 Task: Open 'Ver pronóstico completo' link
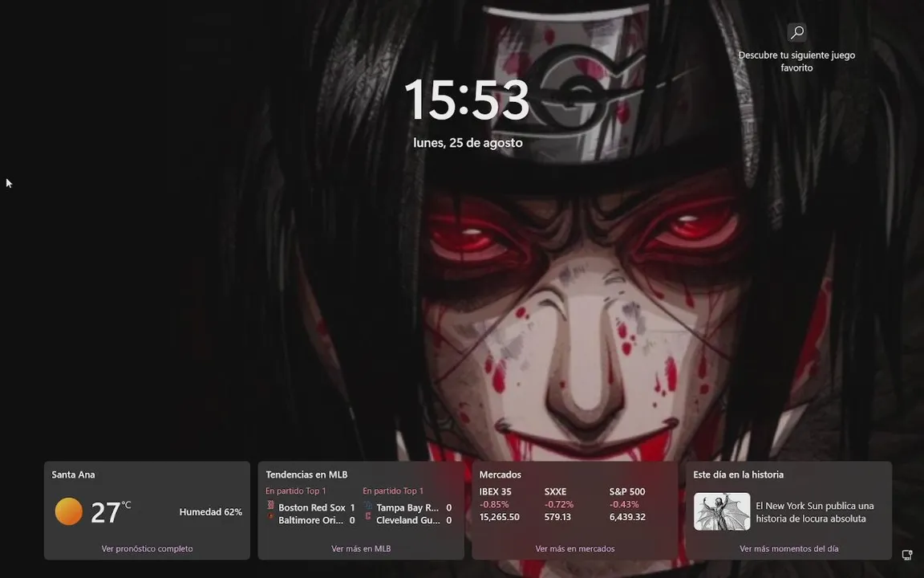[x=147, y=548]
